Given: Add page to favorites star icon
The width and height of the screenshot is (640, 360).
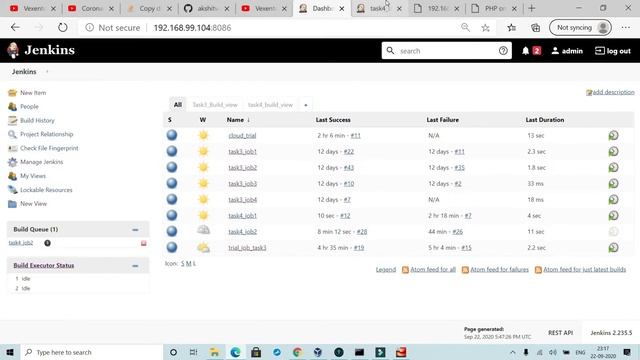Looking at the screenshot, I should (485, 28).
